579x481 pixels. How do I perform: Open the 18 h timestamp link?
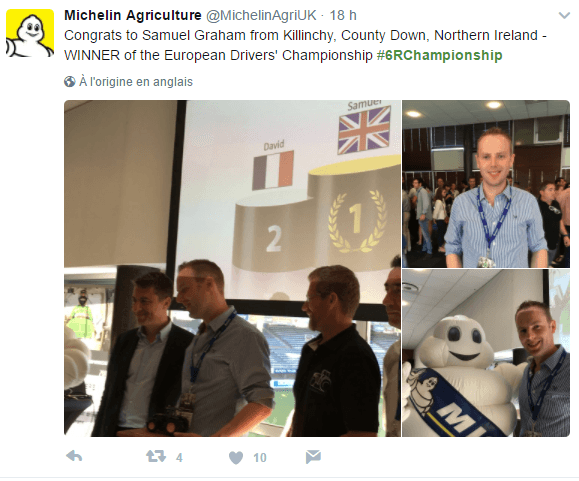click(343, 16)
